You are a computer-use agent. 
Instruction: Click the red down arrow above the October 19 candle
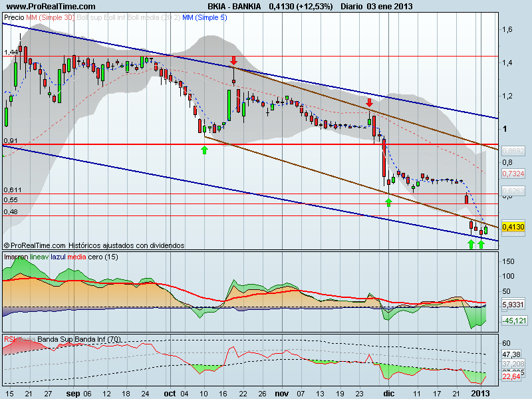233,61
